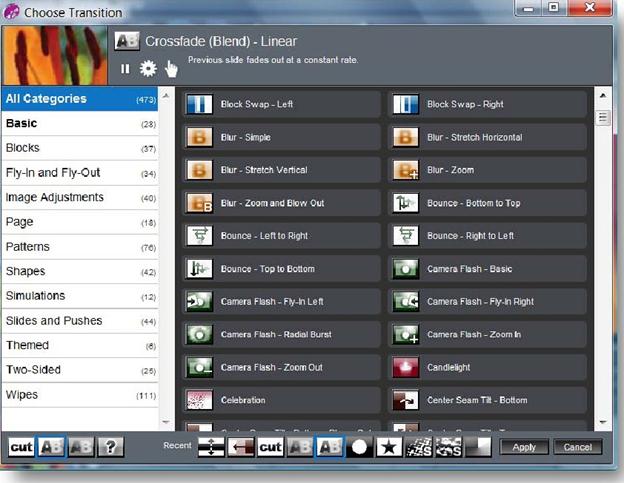This screenshot has height=483, width=624.
Task: Choose Camera Flash - Radial Burst transition
Action: 281,334
